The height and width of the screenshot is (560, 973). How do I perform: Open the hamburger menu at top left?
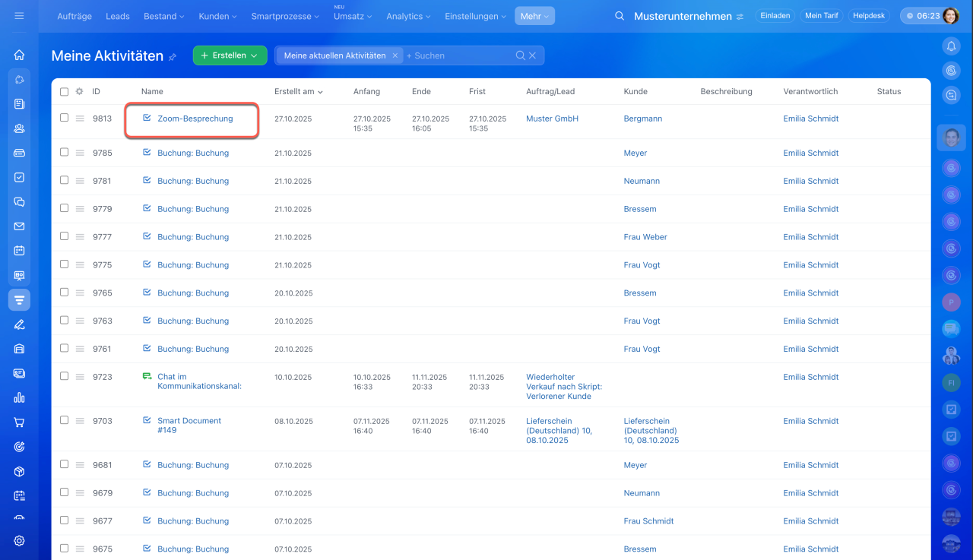[x=19, y=16]
